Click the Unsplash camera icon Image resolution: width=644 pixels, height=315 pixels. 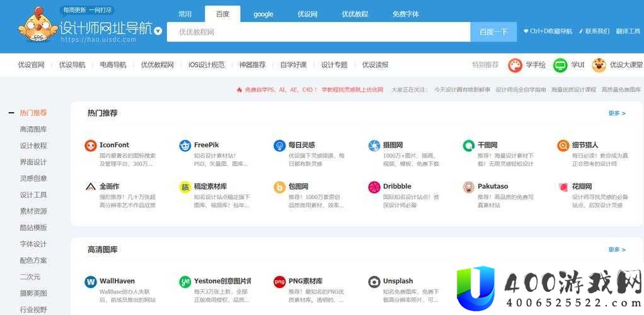(x=374, y=282)
